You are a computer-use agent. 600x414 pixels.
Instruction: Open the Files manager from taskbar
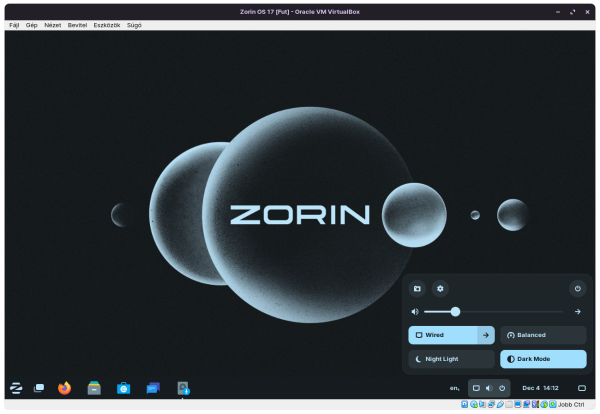pyautogui.click(x=94, y=388)
